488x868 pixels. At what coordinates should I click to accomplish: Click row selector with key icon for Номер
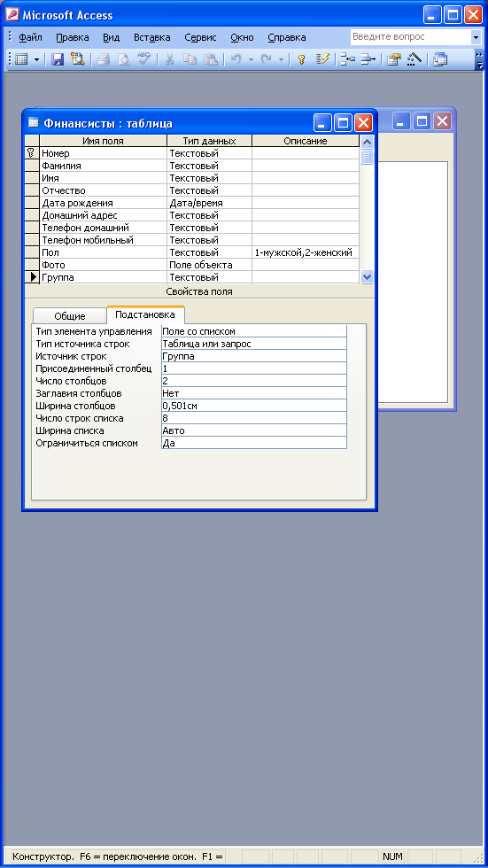coord(32,152)
